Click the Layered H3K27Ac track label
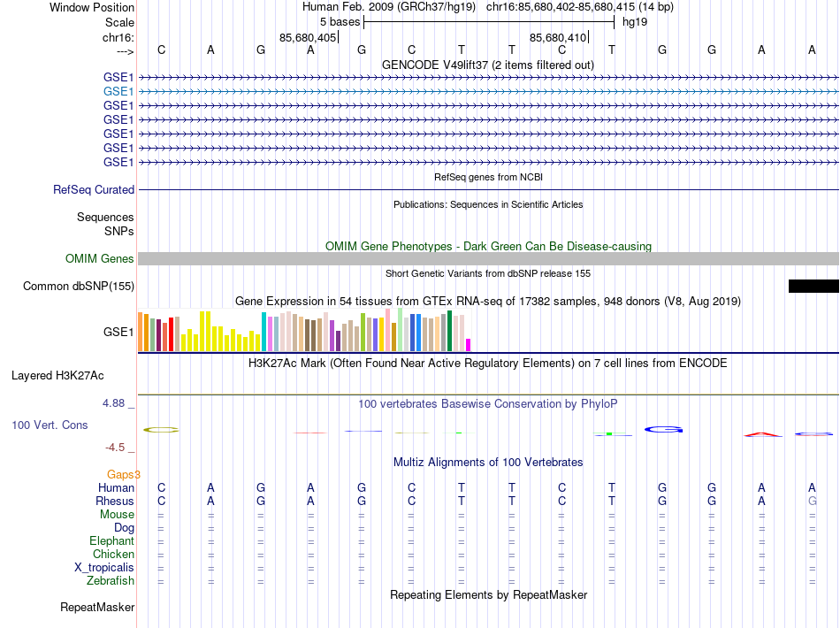This screenshot has height=628, width=840. pyautogui.click(x=57, y=376)
